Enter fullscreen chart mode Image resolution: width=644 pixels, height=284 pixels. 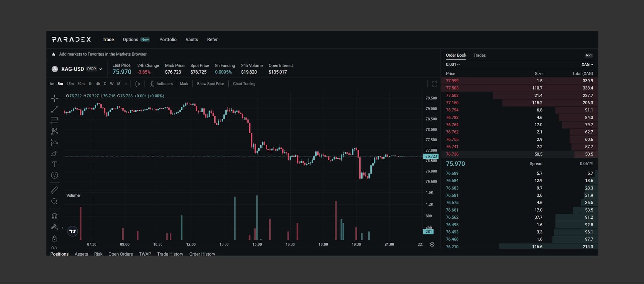[434, 84]
